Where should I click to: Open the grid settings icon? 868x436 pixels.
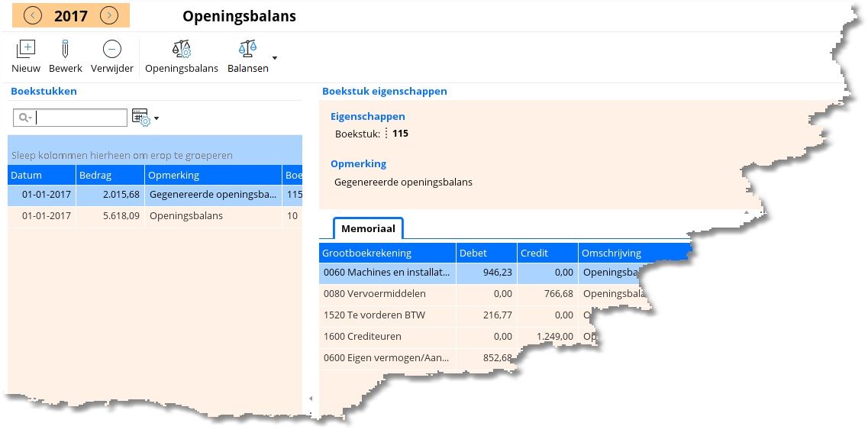click(140, 118)
